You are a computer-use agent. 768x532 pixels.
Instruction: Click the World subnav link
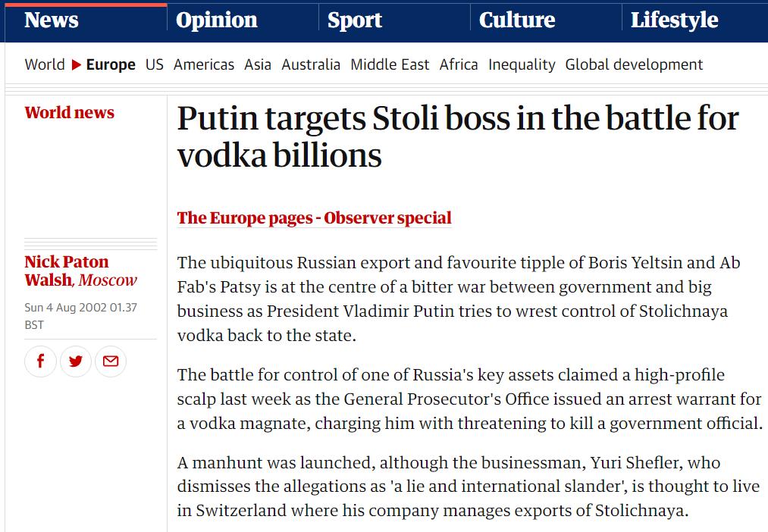tap(45, 65)
